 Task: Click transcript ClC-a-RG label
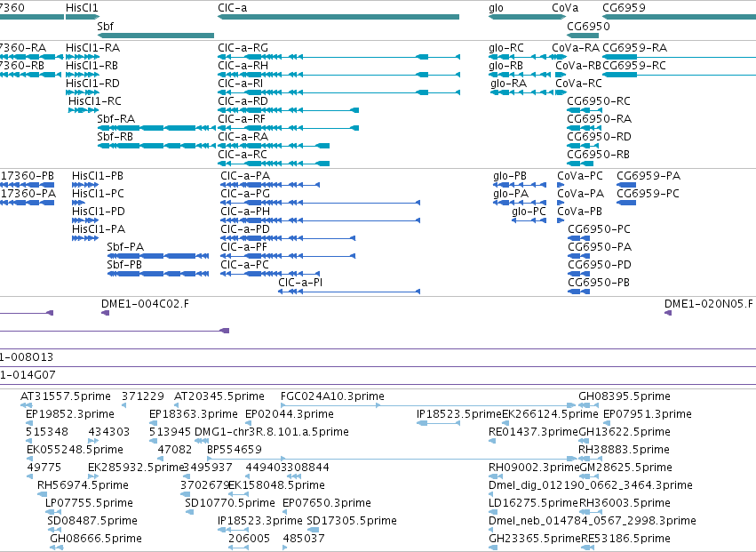click(x=243, y=48)
